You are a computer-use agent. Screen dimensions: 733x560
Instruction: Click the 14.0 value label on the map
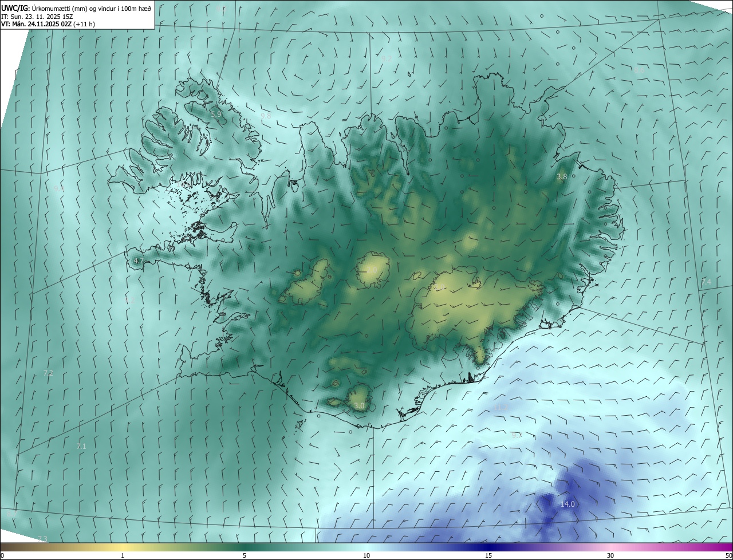(x=567, y=504)
